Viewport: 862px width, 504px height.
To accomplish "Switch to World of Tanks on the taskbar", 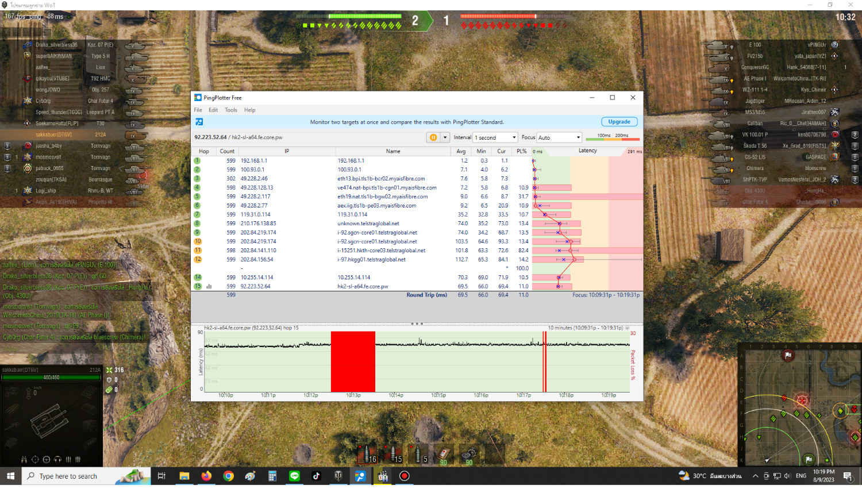I will 338,476.
